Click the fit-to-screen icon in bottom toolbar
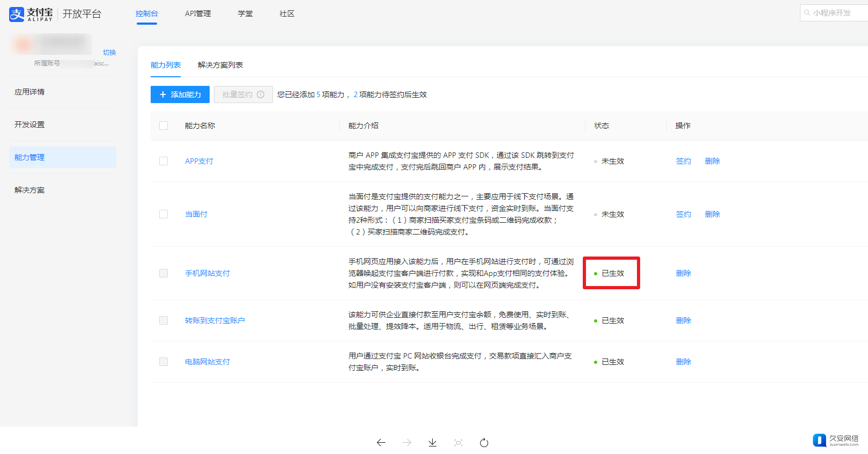Screen dimensions: 868x454 pyautogui.click(x=458, y=443)
